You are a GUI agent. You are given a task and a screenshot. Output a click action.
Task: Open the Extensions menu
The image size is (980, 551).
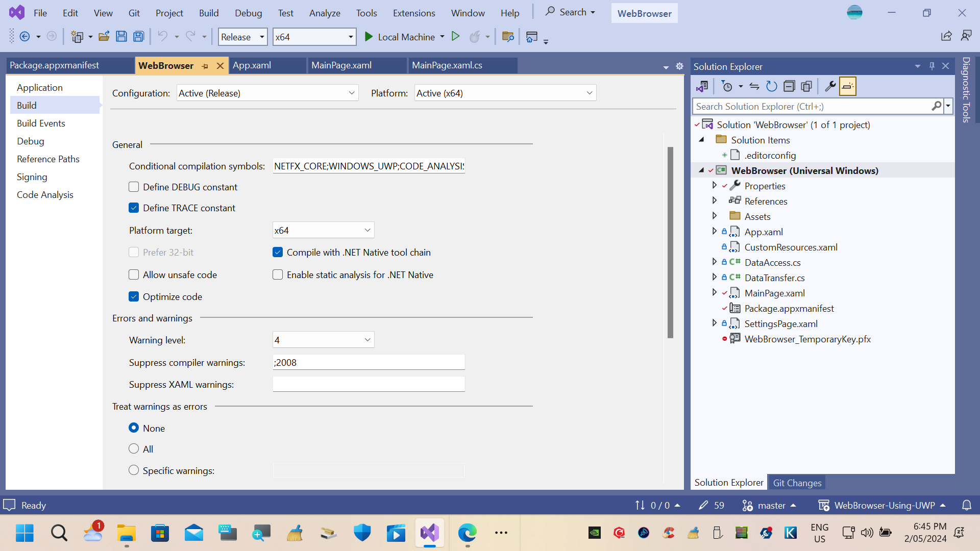tap(414, 13)
